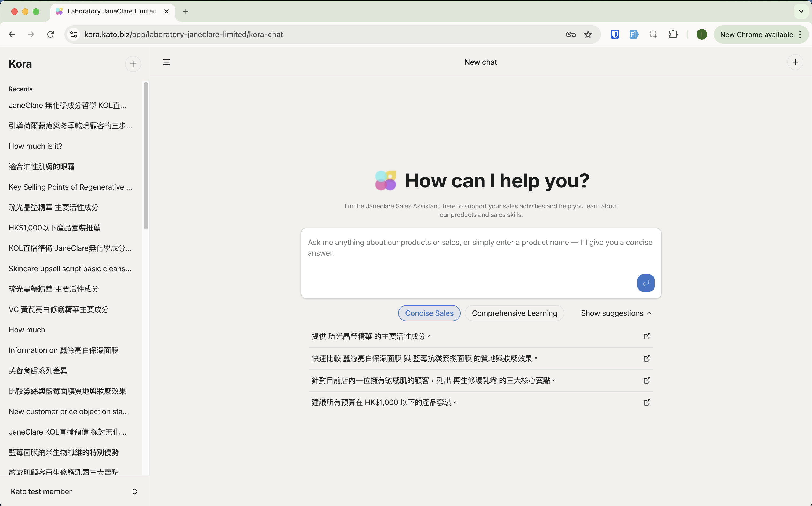Open the Bitwarden extension icon

(615, 34)
